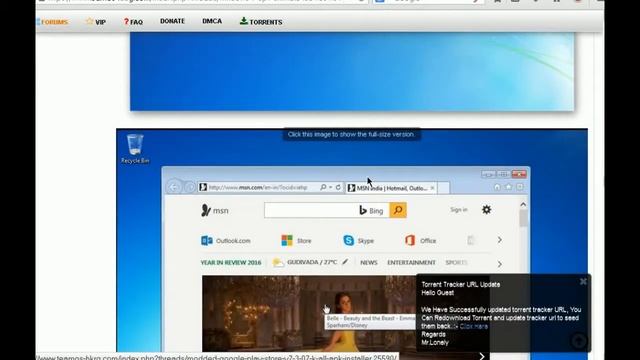This screenshot has height=360, width=640.
Task: Click the next-slide chevron below the popup
Action: point(482,356)
